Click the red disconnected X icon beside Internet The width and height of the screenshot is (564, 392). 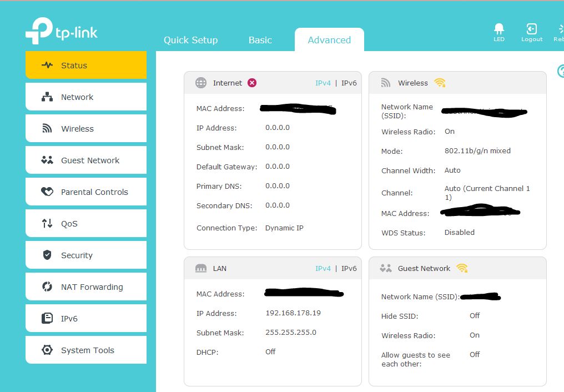click(252, 83)
